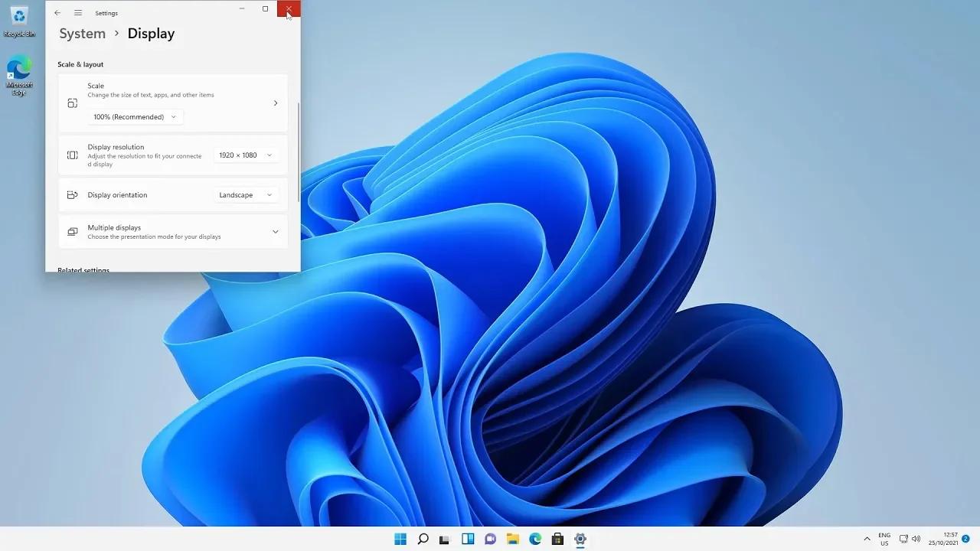Navigate to System via the breadcrumb
The height and width of the screenshot is (551, 980).
click(x=81, y=33)
